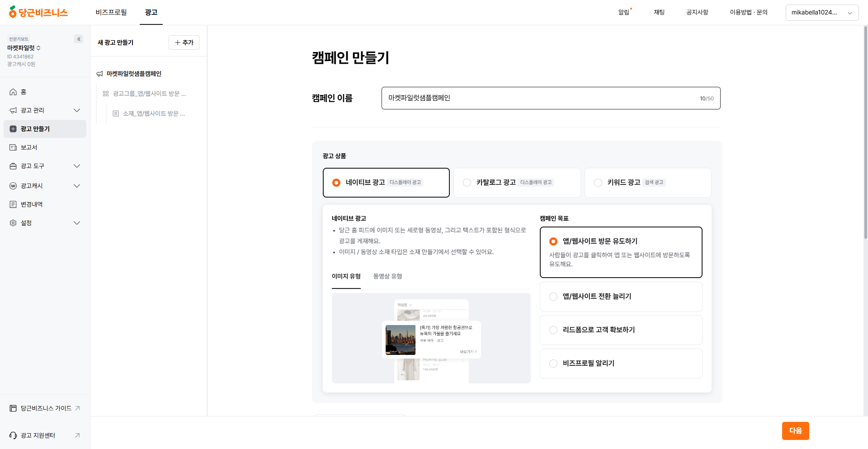The width and height of the screenshot is (868, 449).
Task: Open 이용방법 · 문의 menu
Action: (x=749, y=12)
